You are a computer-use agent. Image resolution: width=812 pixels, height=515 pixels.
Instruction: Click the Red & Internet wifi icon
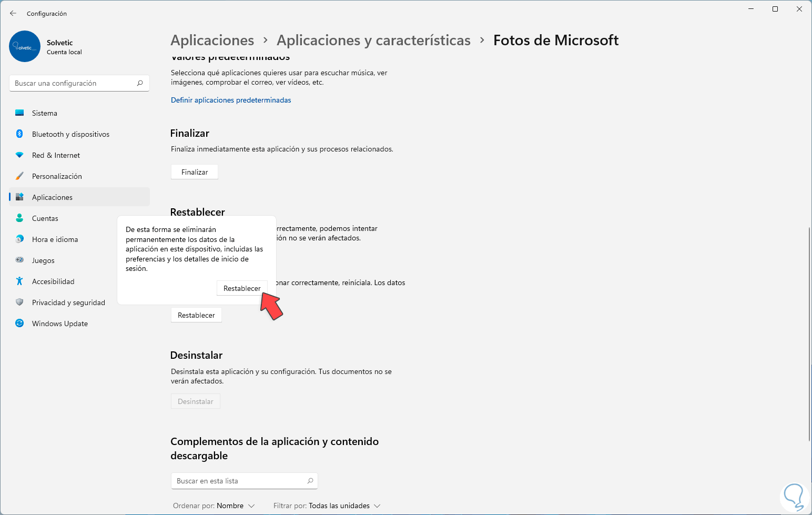click(19, 155)
